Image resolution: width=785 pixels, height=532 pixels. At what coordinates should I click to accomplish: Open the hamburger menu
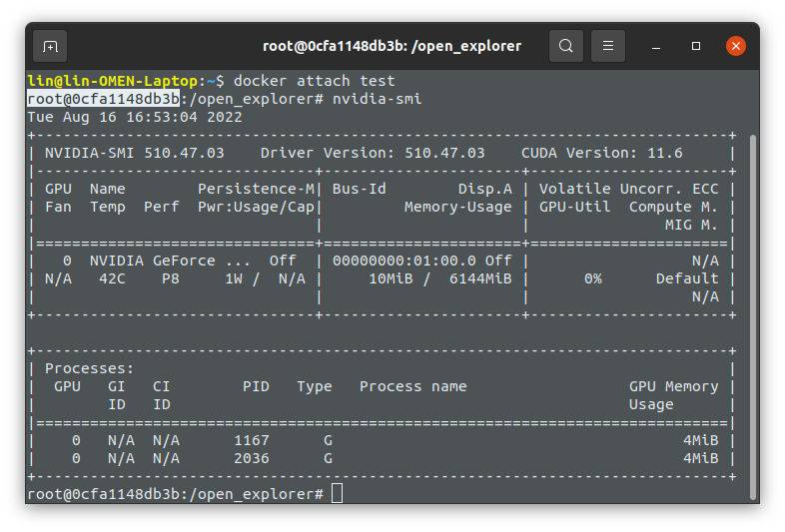(x=608, y=46)
